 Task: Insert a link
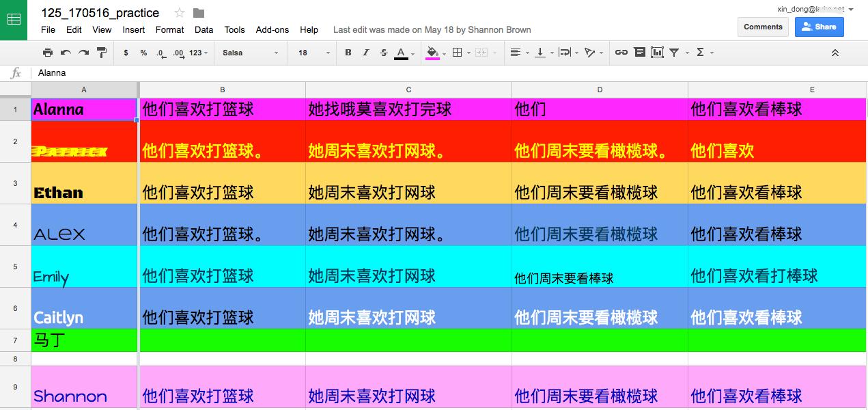(621, 52)
